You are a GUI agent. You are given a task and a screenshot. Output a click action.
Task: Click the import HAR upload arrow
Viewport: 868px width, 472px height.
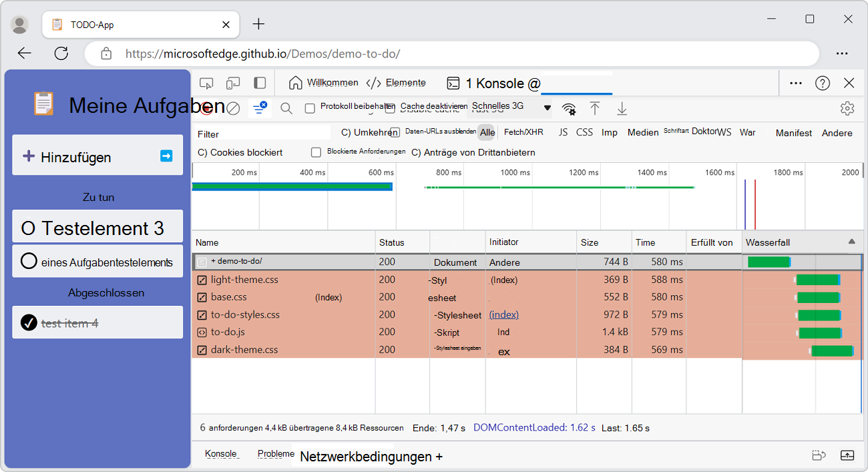click(595, 108)
